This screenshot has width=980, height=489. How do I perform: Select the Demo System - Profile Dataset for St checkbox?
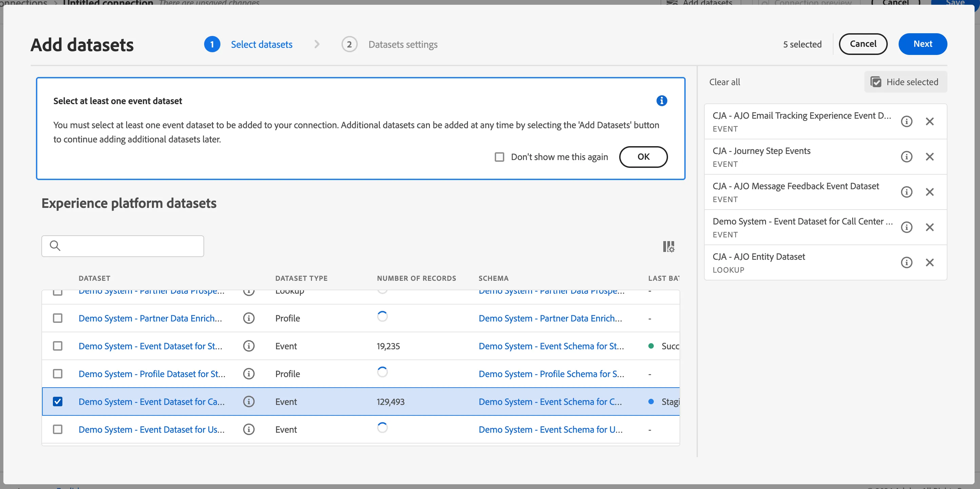point(57,373)
